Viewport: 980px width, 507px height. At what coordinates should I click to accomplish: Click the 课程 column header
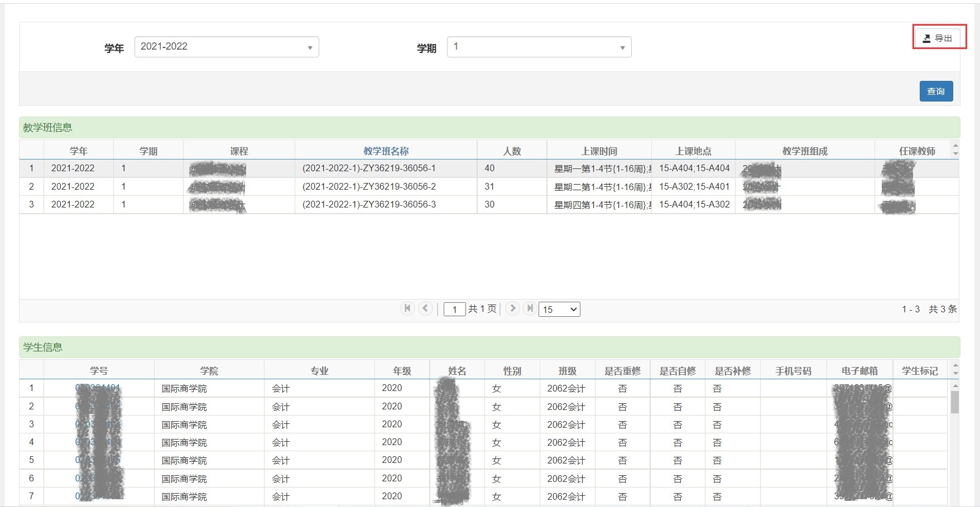tap(239, 151)
